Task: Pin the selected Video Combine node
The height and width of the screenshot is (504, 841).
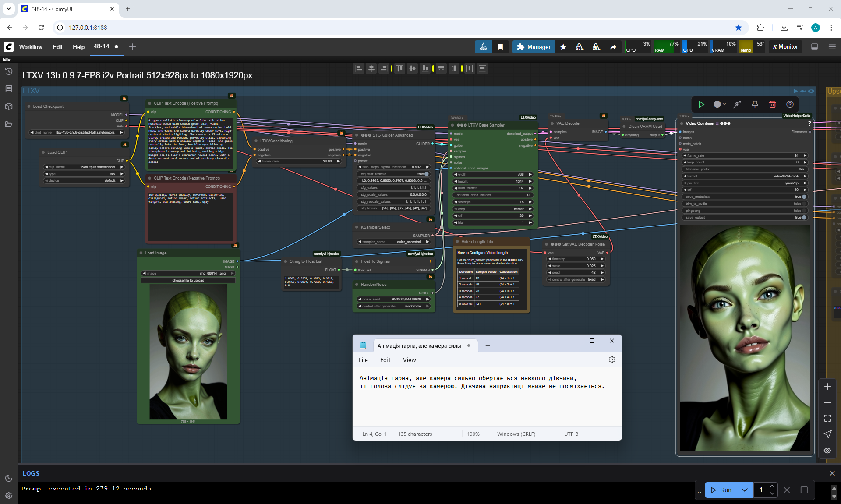Action: [x=755, y=104]
